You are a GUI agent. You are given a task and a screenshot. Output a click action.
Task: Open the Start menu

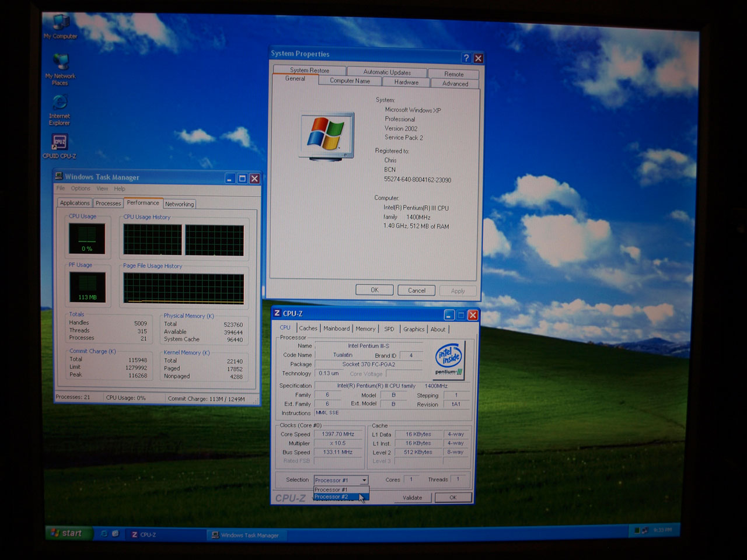point(69,533)
